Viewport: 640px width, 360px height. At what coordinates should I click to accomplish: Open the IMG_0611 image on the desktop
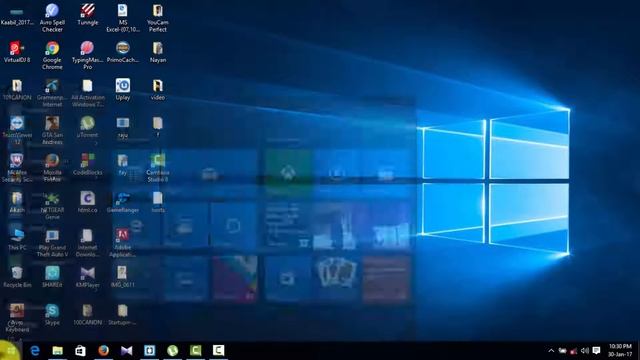pos(123,277)
